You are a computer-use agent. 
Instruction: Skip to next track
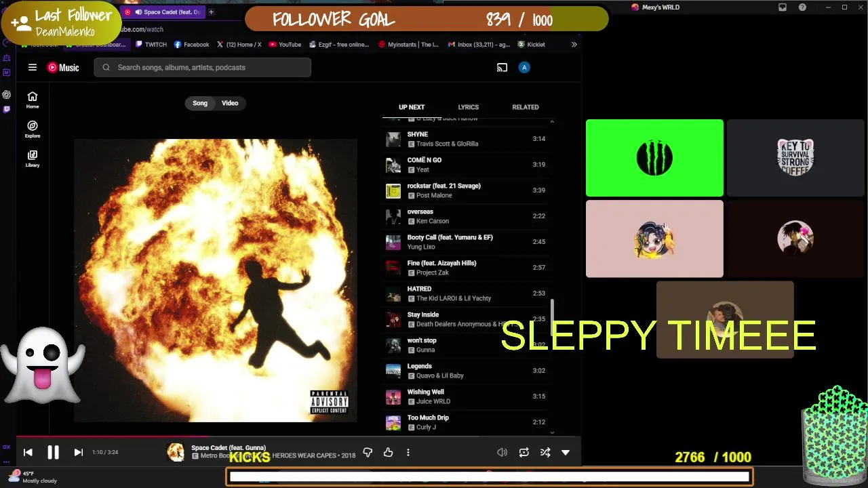[x=78, y=452]
